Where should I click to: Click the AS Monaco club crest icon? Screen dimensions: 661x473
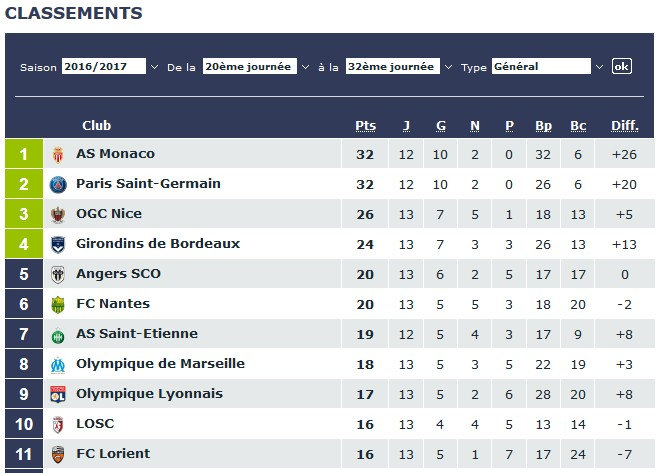click(x=57, y=154)
